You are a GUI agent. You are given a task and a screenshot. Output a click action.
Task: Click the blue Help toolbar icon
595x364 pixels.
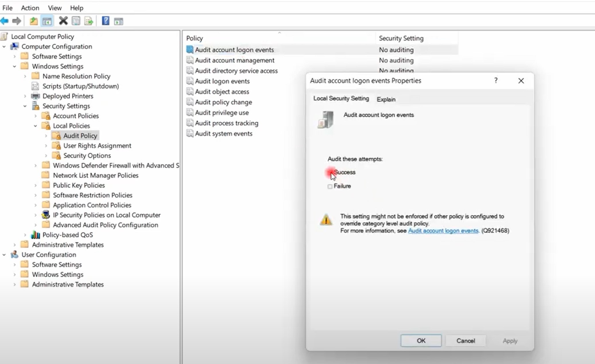105,21
